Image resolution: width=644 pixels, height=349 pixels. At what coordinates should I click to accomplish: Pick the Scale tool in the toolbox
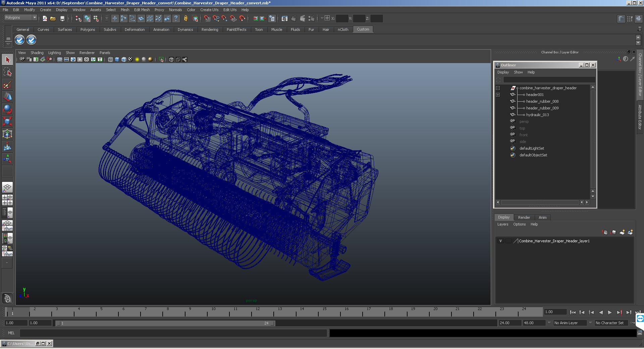coord(7,121)
